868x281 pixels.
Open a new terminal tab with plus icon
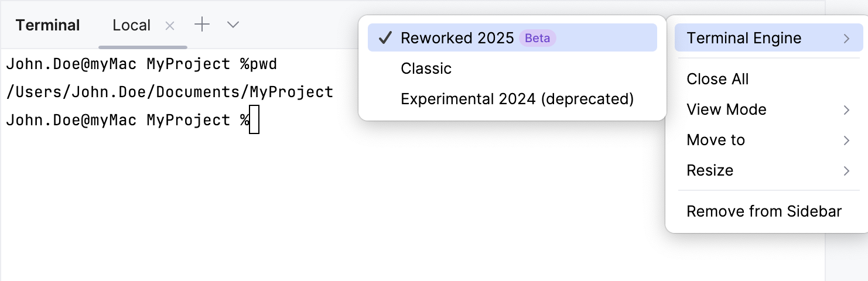coord(202,25)
